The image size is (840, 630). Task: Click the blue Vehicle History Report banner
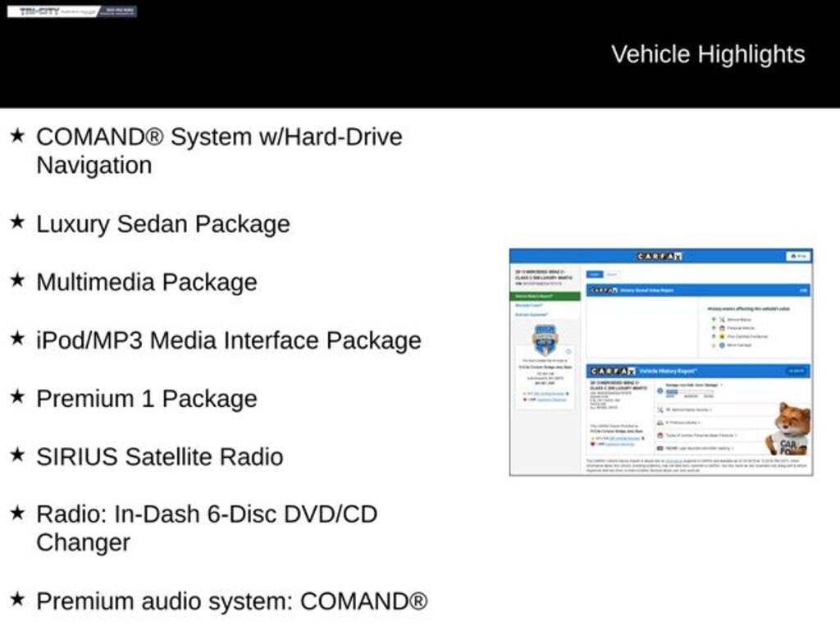[x=697, y=371]
